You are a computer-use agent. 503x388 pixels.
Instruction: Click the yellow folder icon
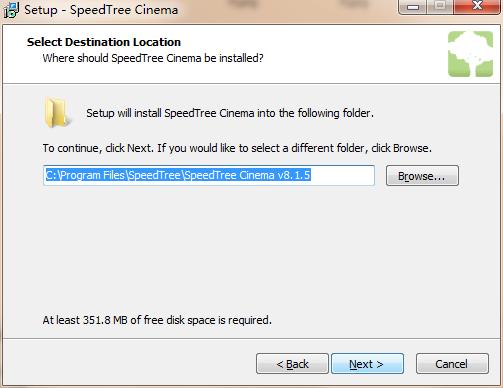point(57,113)
